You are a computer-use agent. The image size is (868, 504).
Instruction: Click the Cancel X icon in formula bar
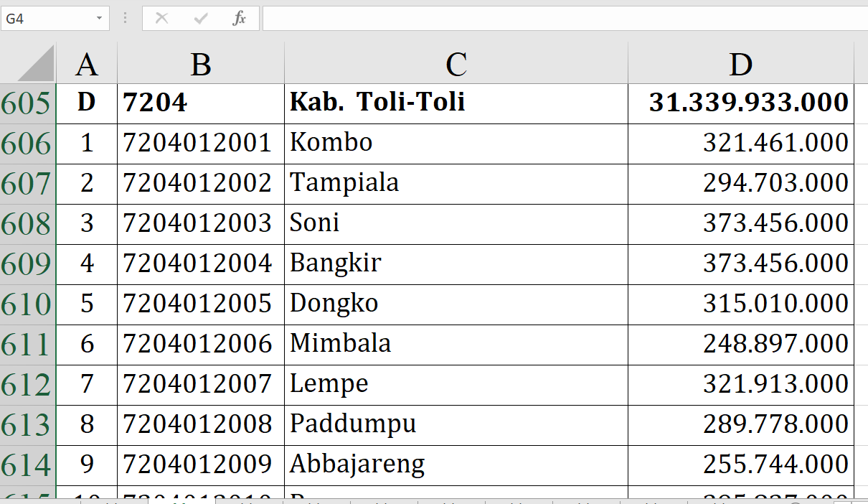pyautogui.click(x=161, y=19)
